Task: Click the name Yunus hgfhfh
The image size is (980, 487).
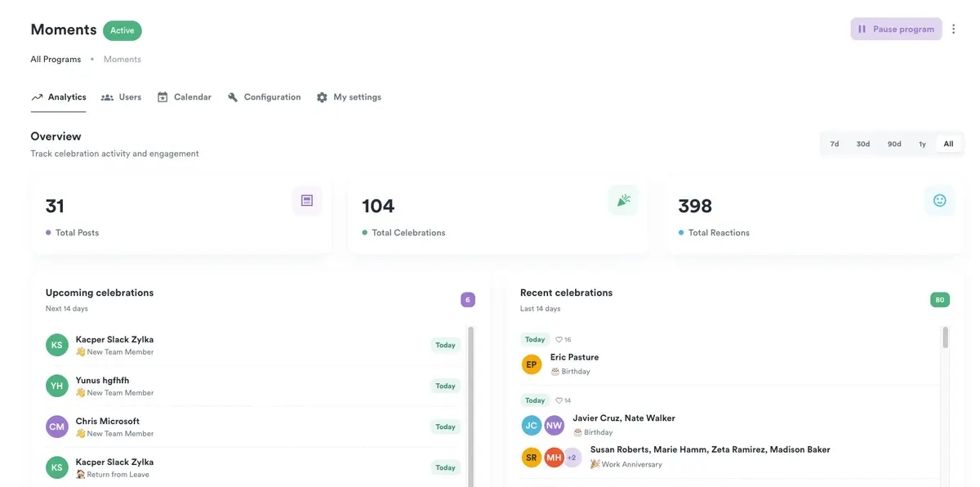Action: [x=102, y=380]
